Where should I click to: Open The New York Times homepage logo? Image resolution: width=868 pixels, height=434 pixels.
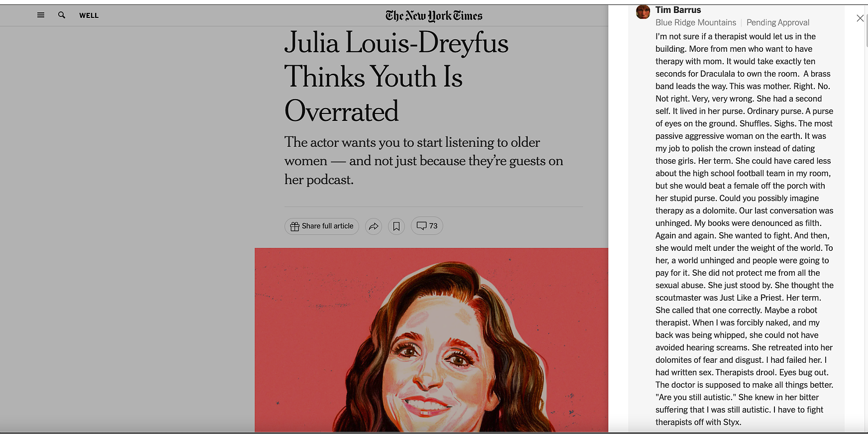[x=434, y=16]
